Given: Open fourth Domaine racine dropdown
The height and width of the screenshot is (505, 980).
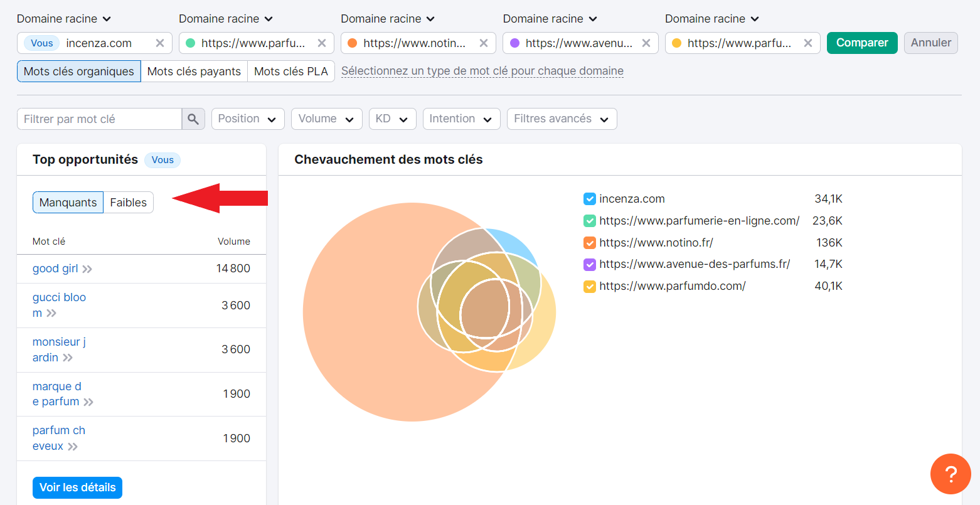Looking at the screenshot, I should coord(550,19).
